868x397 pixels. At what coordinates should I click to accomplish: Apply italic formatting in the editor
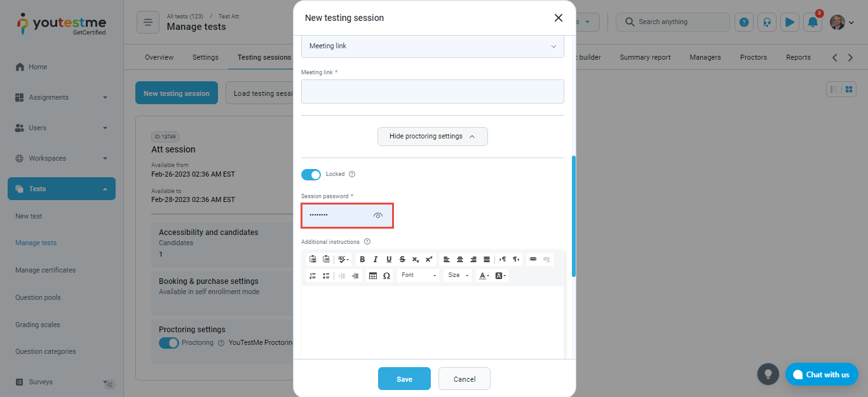(376, 259)
